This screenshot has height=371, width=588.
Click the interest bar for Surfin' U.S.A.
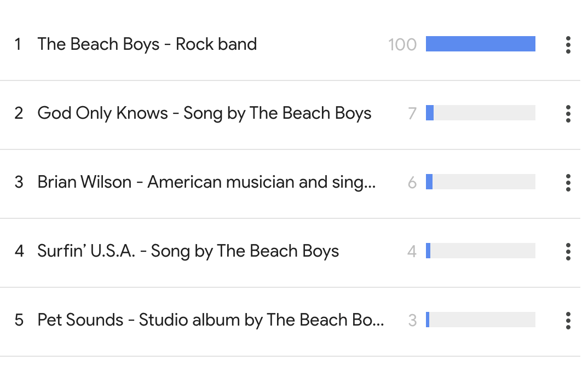(x=480, y=251)
